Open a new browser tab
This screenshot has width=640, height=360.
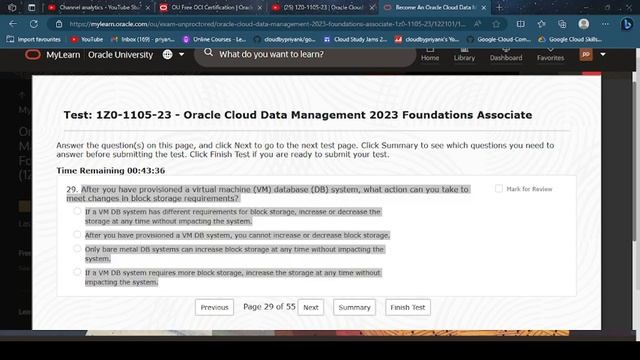point(499,7)
